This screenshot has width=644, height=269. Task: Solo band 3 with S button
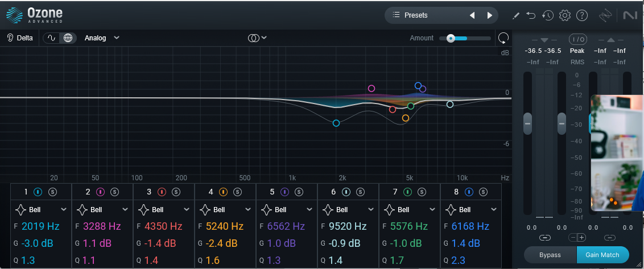coord(176,192)
